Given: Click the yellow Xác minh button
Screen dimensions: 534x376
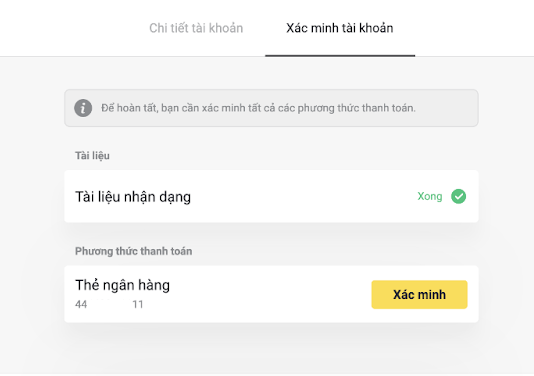Looking at the screenshot, I should point(419,294).
